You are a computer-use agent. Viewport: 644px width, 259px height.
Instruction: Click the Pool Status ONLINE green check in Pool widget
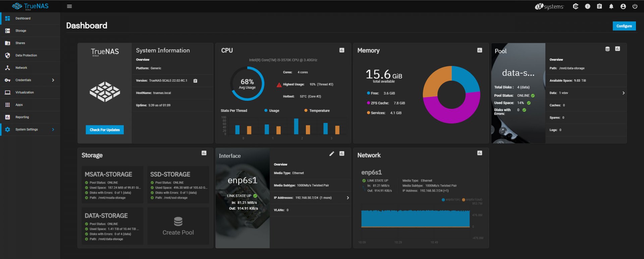(533, 96)
